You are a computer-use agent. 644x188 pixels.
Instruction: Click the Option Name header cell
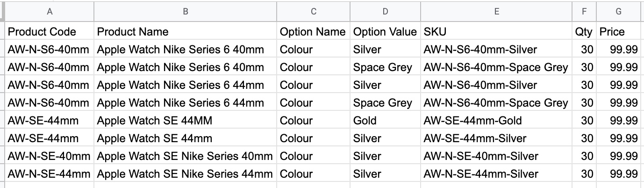coord(312,32)
